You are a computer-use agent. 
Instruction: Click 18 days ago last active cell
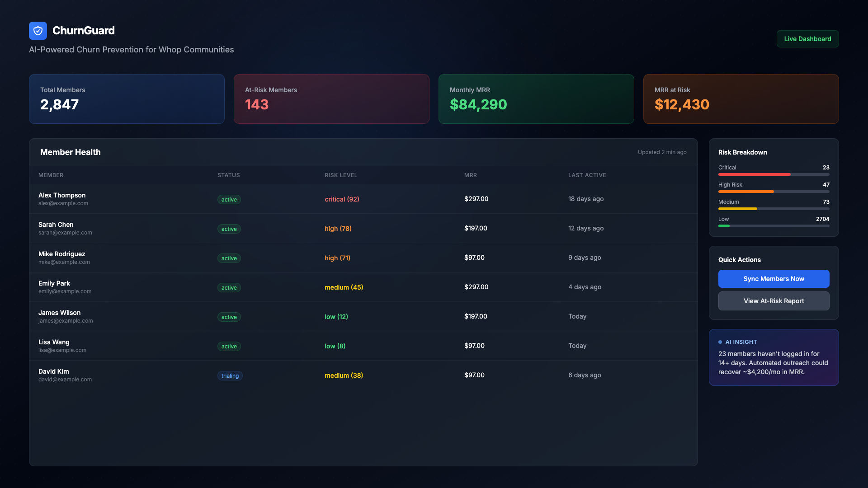[585, 199]
